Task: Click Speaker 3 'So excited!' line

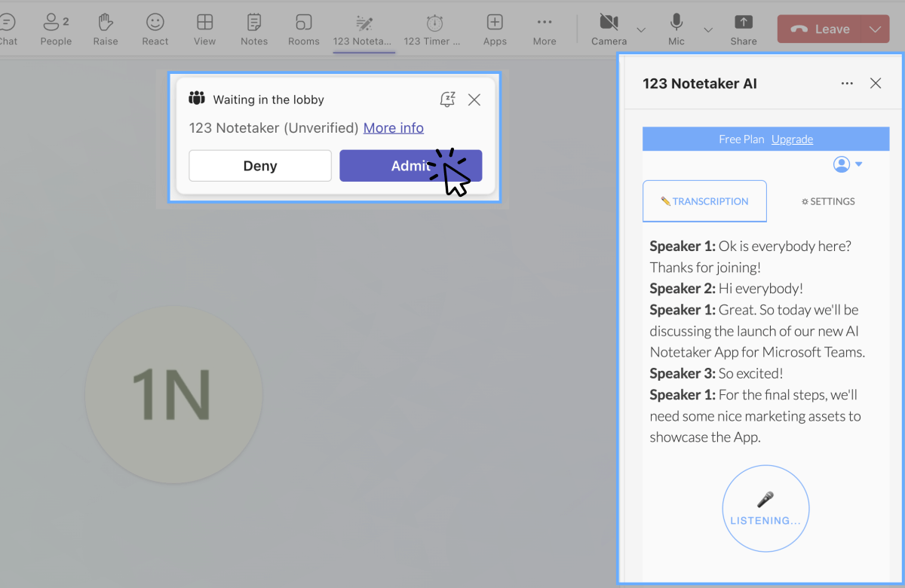Action: coord(716,373)
